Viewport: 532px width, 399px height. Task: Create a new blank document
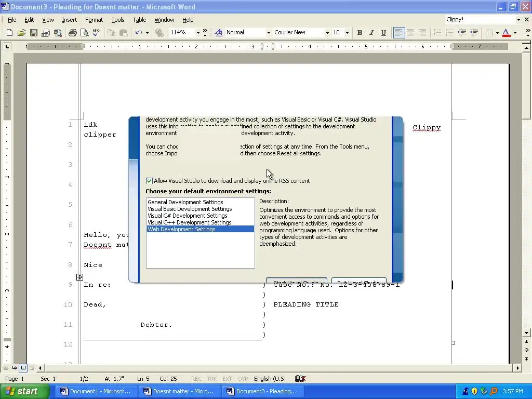tap(9, 33)
